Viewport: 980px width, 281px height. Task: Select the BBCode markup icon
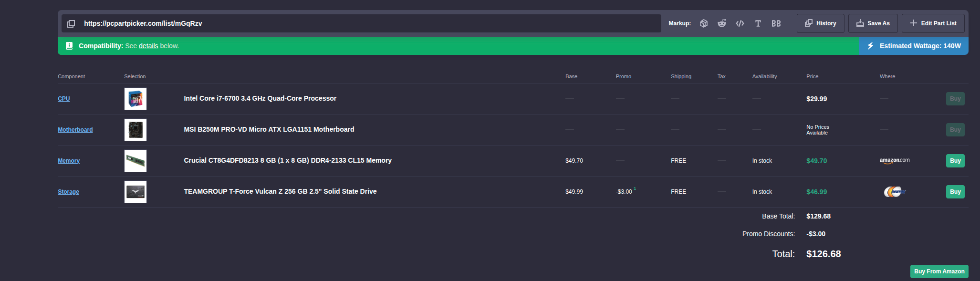776,23
